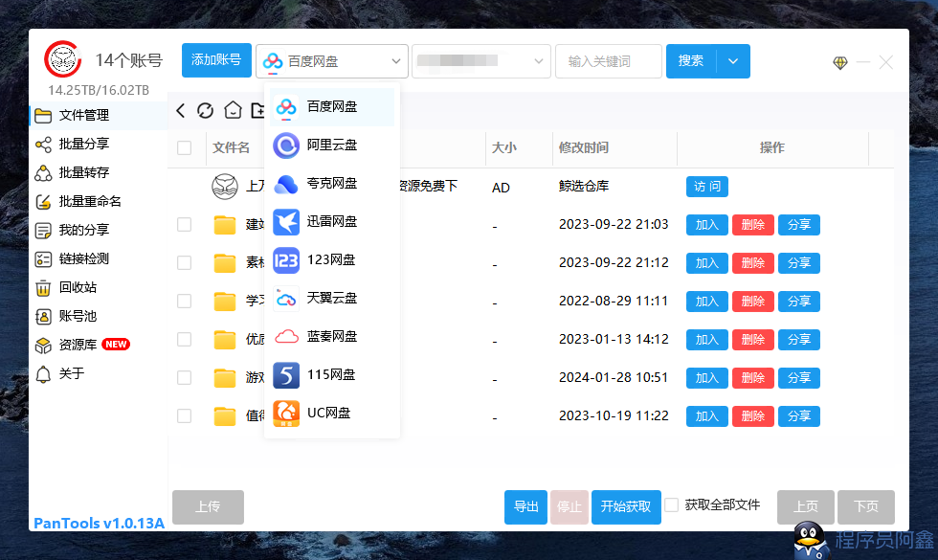Image resolution: width=938 pixels, height=560 pixels.
Task: Open 资源库 marked NEW
Action: 99,346
